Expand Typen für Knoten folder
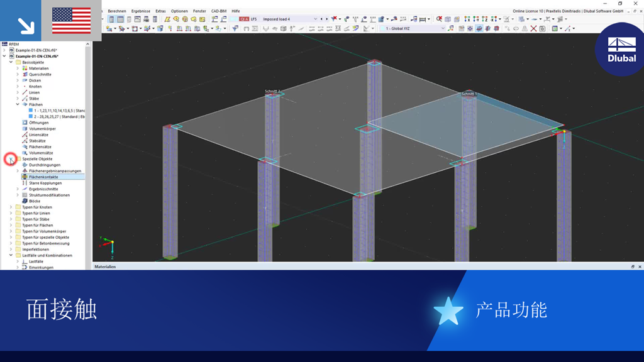Image resolution: width=644 pixels, height=362 pixels. (x=11, y=207)
